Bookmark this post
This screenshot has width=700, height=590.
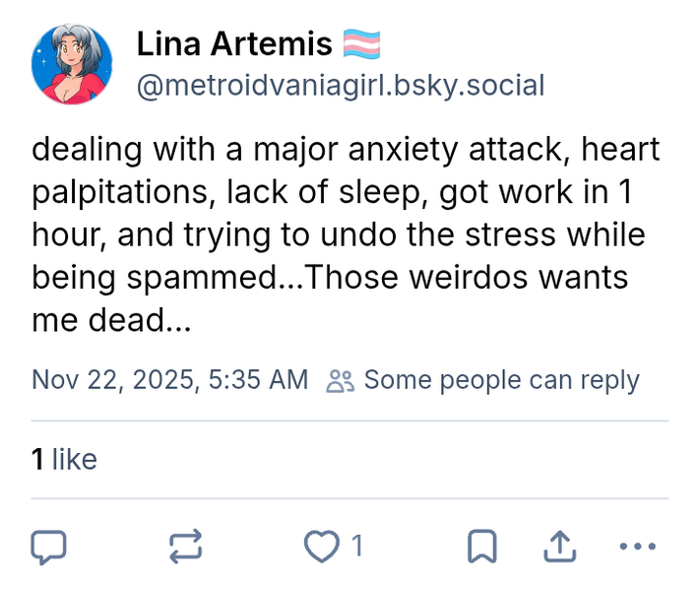tap(481, 547)
